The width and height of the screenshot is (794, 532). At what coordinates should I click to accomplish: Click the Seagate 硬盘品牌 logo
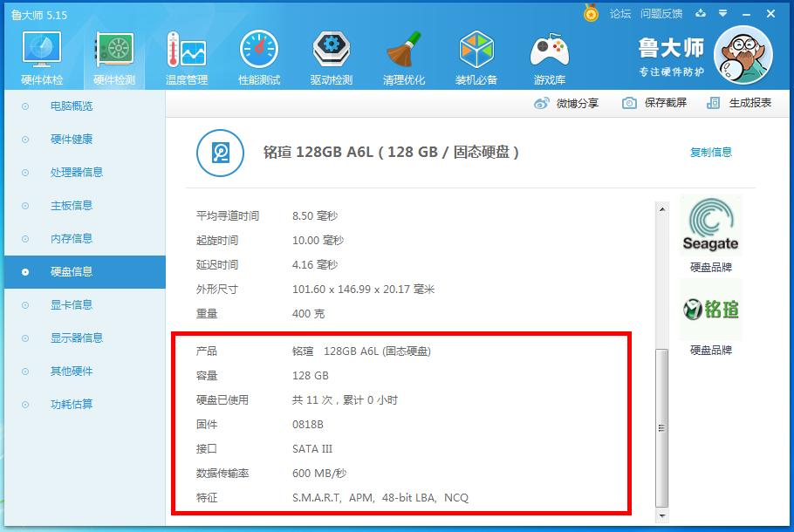click(x=710, y=227)
